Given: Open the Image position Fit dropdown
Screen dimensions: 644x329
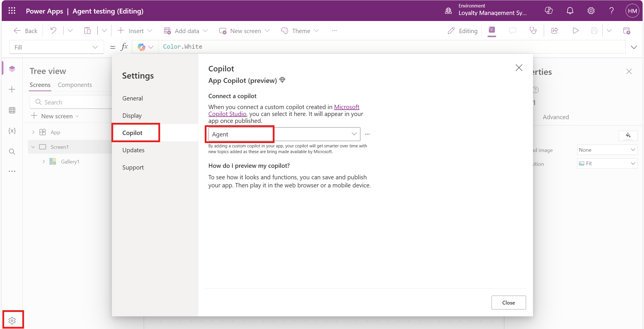Looking at the screenshot, I should tap(607, 163).
